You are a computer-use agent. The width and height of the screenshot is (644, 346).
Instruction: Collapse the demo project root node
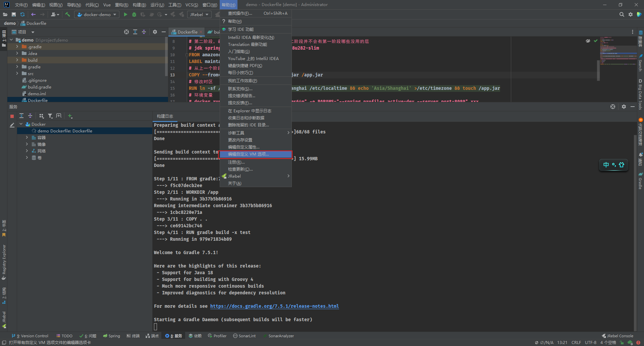point(11,40)
